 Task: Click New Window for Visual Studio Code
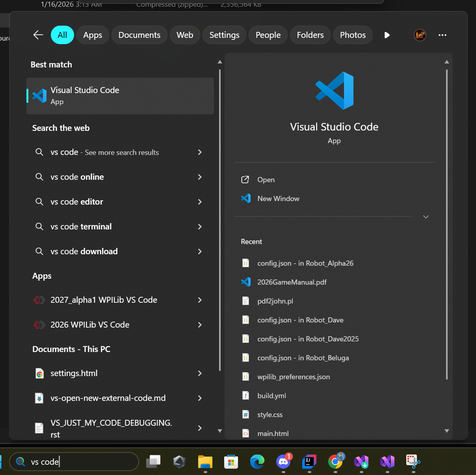[278, 199]
